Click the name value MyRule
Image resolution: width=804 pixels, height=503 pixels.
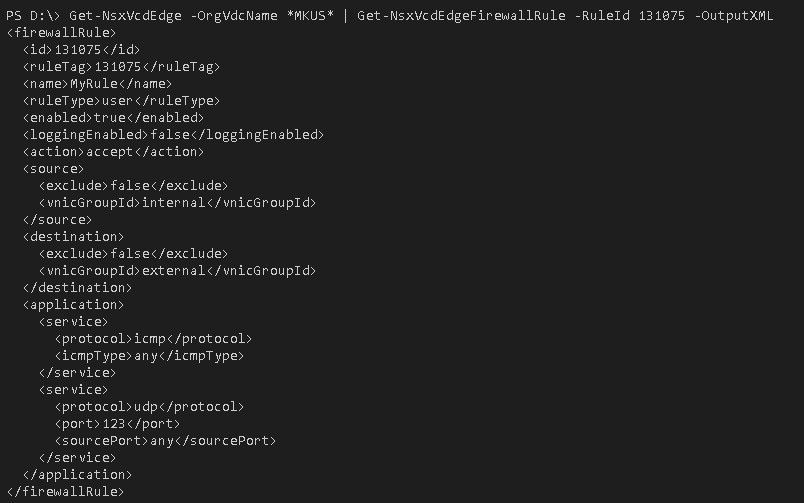click(x=93, y=84)
